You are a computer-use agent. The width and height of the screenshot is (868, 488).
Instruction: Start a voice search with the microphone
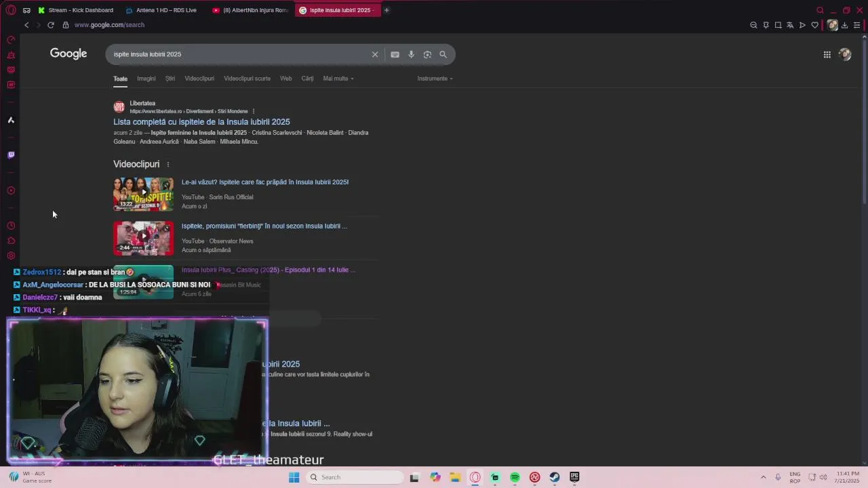click(411, 54)
